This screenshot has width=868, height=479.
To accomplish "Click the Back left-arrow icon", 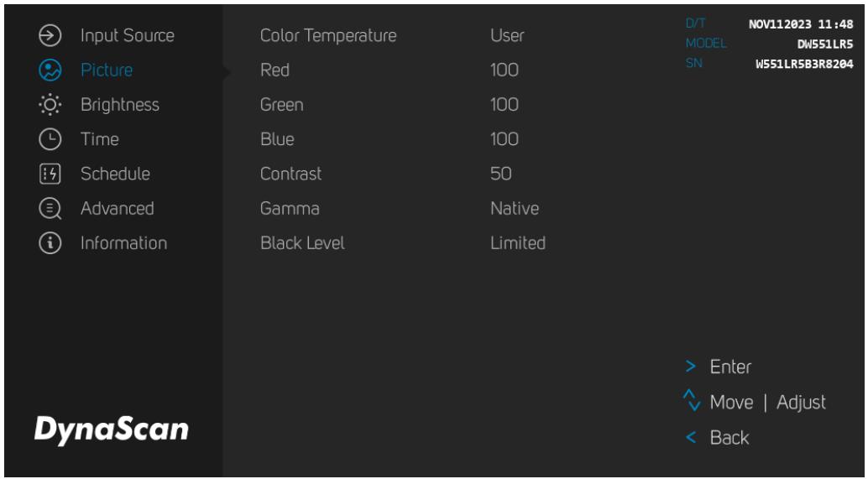I will point(690,438).
